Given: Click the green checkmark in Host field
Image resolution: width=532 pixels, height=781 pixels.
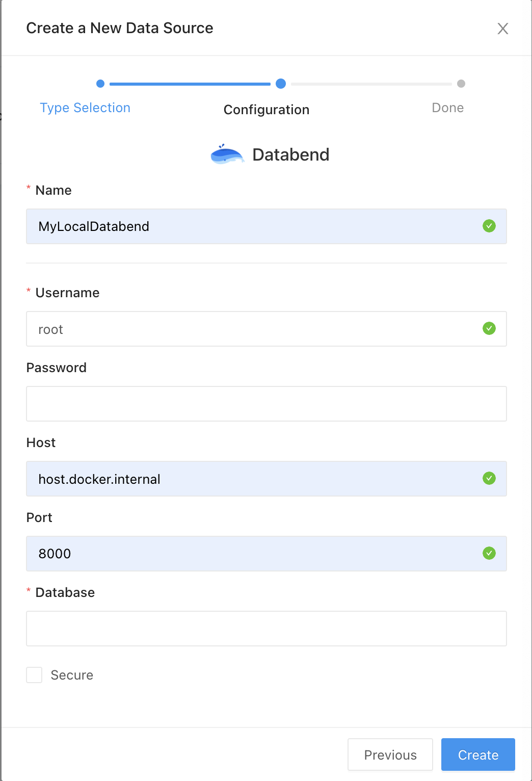Looking at the screenshot, I should pos(489,478).
